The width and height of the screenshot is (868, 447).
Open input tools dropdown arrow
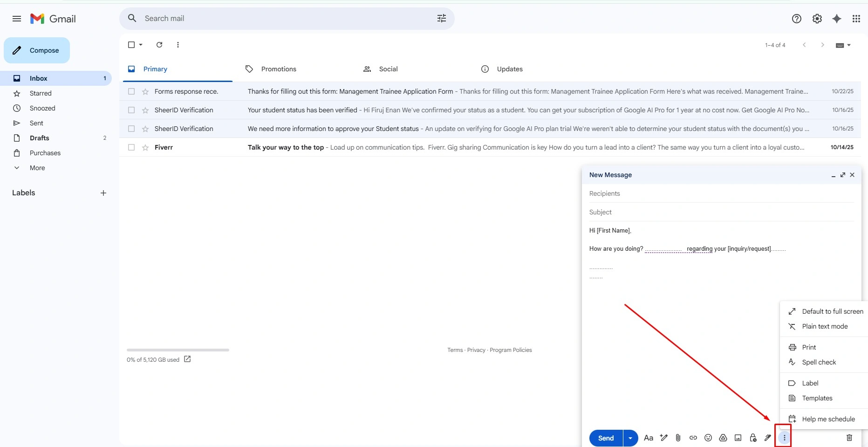click(x=849, y=45)
